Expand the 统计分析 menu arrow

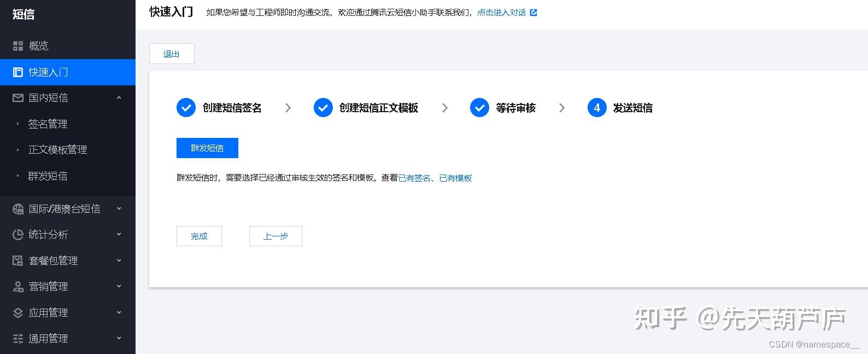119,235
